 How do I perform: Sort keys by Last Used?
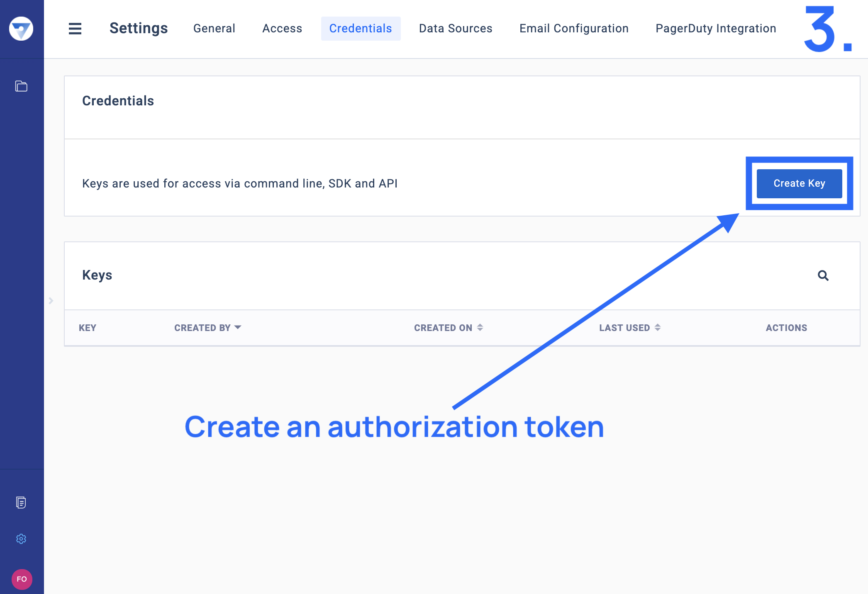(x=630, y=328)
